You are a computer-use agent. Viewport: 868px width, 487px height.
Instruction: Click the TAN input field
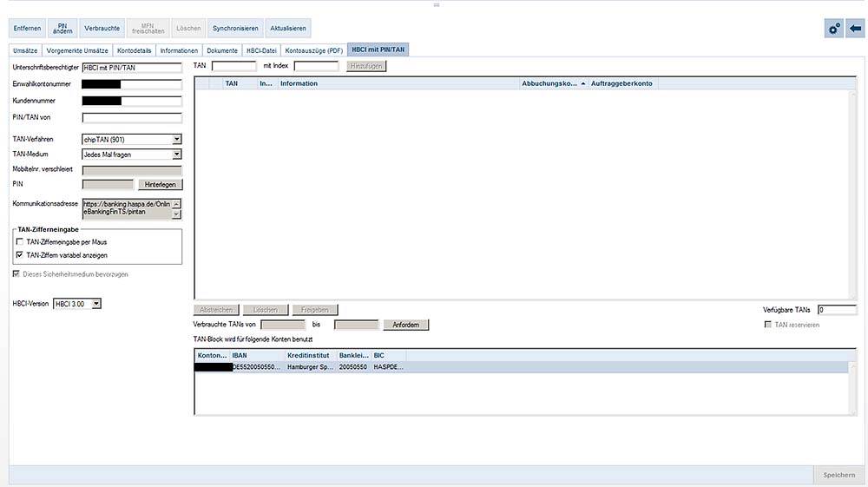[x=233, y=66]
